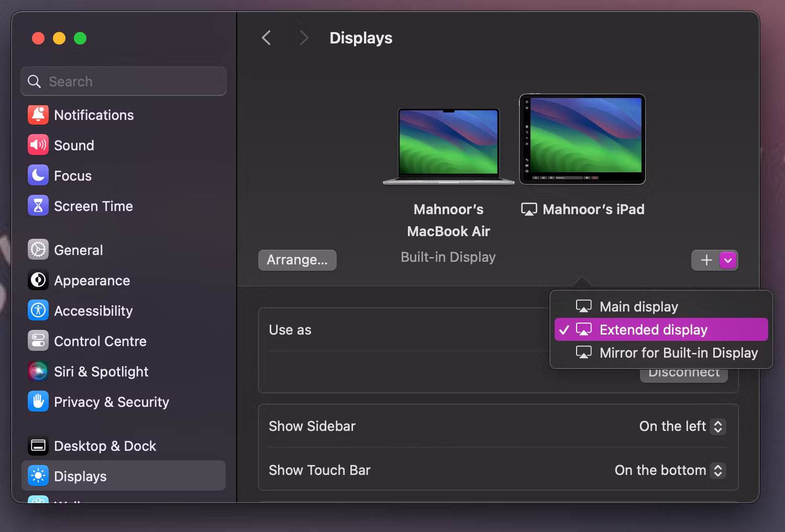Select Extended display option
The image size is (785, 532).
[x=653, y=329]
